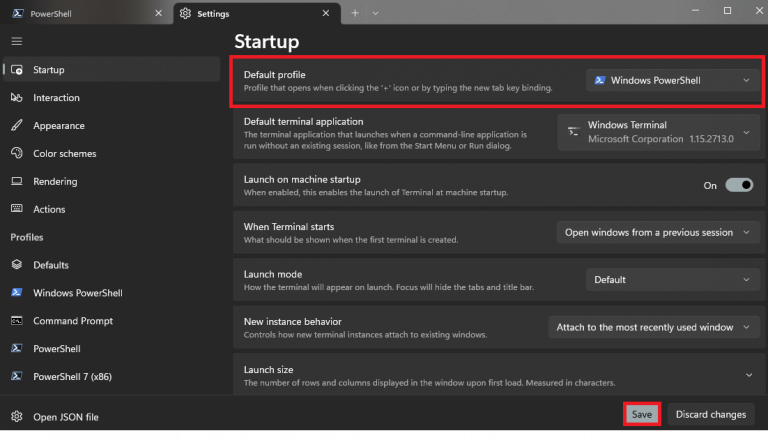Open the New instance behavior dropdown
This screenshot has height=440, width=768.
[653, 327]
